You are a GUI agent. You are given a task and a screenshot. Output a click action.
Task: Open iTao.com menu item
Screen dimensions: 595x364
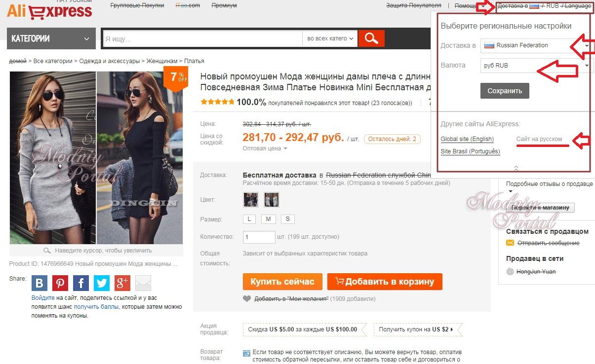[188, 5]
